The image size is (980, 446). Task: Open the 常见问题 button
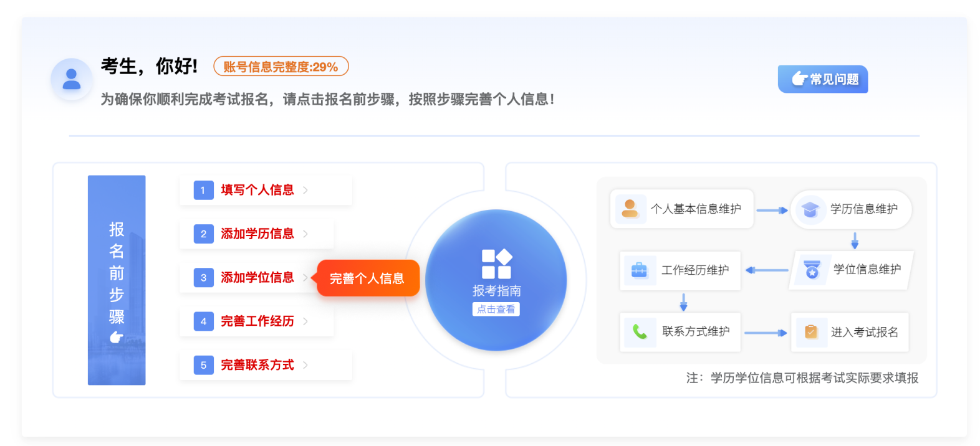(823, 79)
